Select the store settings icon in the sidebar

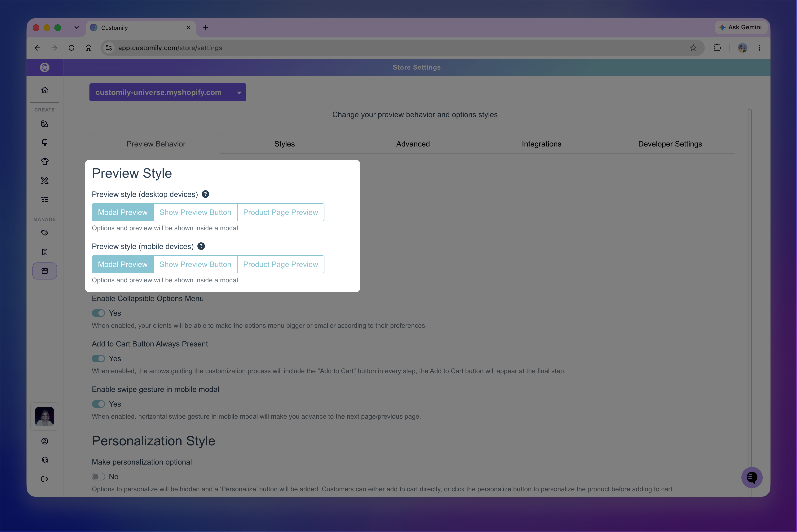pos(44,271)
